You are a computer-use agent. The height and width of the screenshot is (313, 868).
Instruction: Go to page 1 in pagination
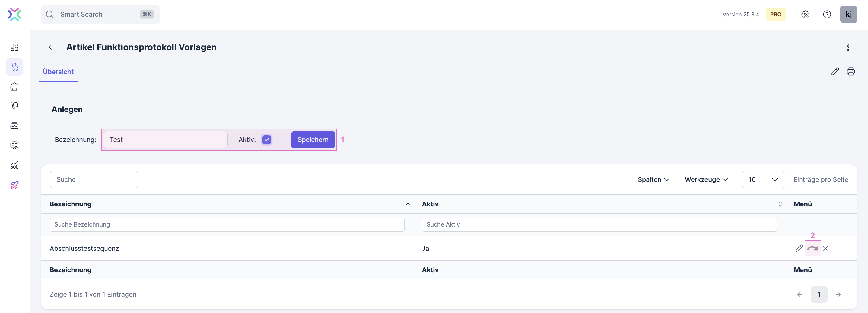coord(819,294)
